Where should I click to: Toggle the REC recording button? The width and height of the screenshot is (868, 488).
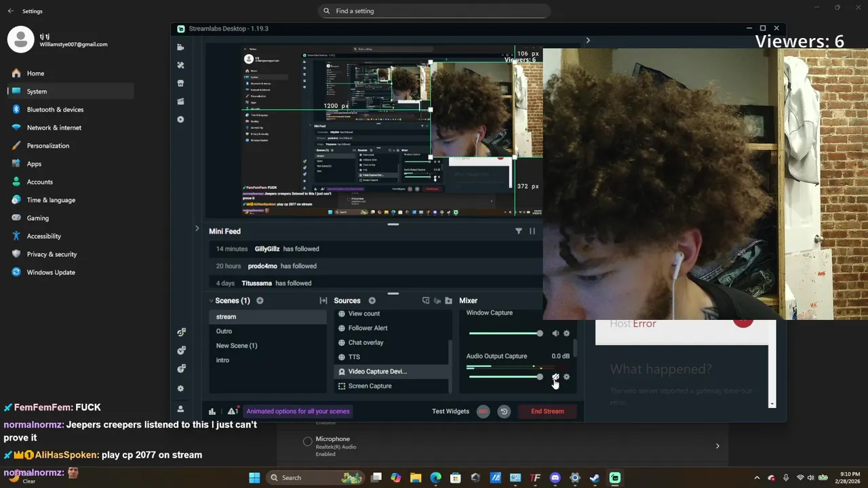coord(483,411)
